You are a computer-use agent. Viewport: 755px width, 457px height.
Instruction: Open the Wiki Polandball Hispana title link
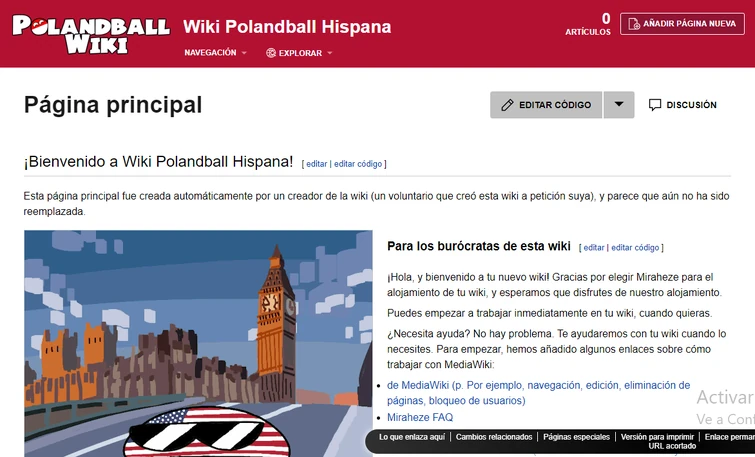coord(287,27)
